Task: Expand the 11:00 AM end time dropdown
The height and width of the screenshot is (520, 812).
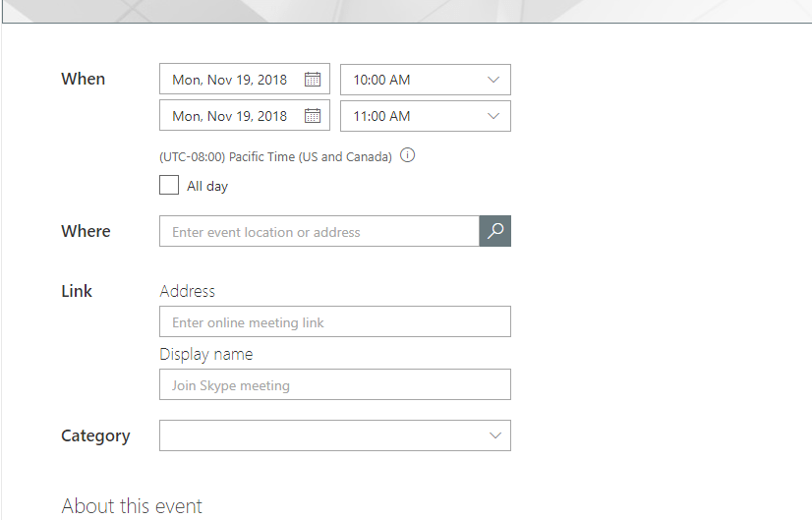Action: tap(493, 116)
